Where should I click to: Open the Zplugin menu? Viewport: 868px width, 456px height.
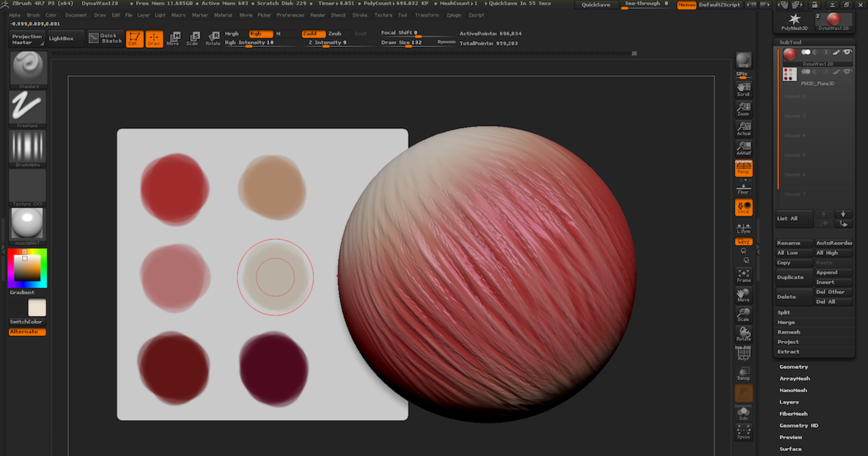pos(454,15)
